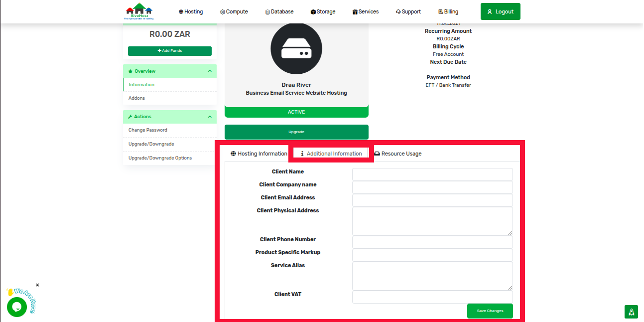This screenshot has width=644, height=322.
Task: Click the green Upgrade button
Action: pos(296,132)
